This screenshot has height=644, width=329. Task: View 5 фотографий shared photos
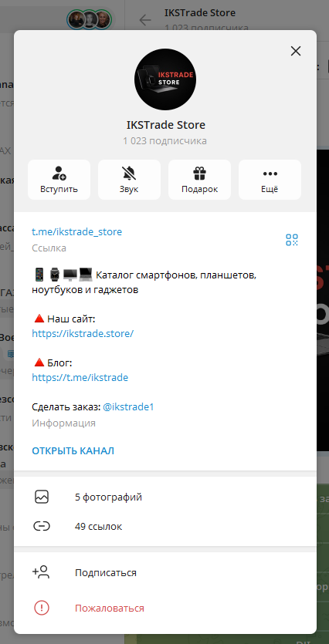coord(165,497)
